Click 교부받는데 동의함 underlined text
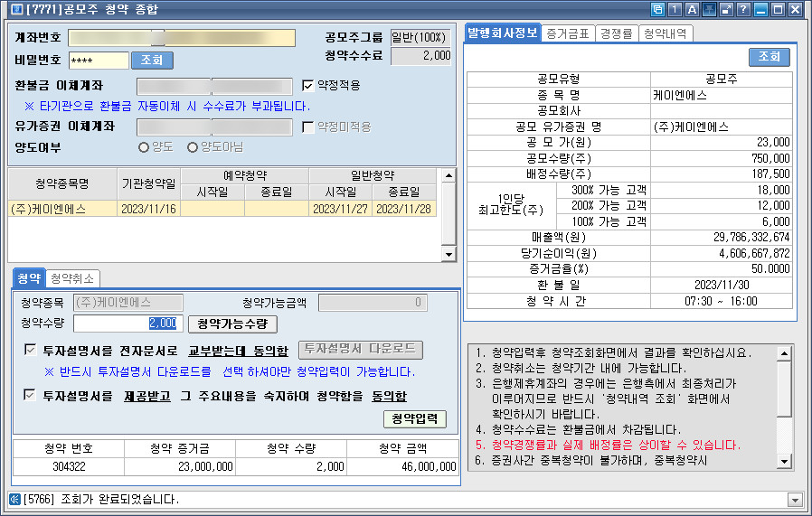Image resolution: width=812 pixels, height=516 pixels. (238, 351)
